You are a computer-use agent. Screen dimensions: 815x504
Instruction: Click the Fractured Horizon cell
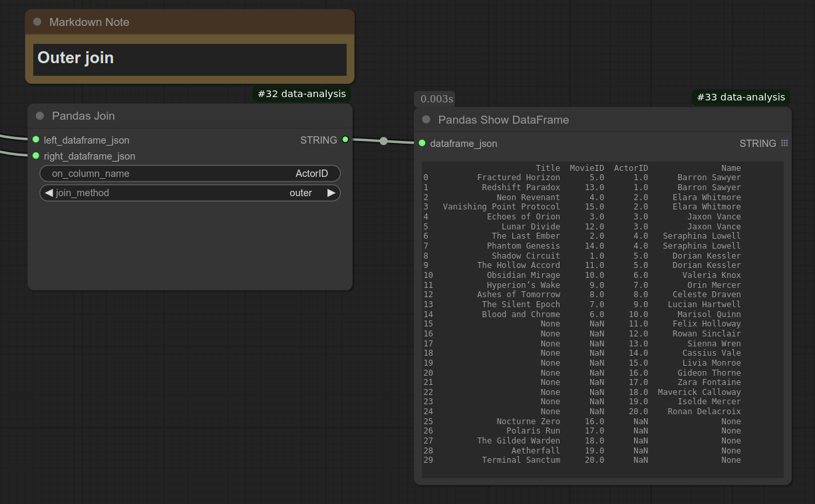[518, 178]
